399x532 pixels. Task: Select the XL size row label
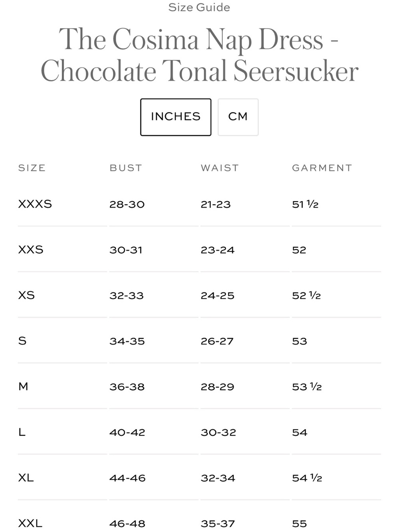point(26,477)
